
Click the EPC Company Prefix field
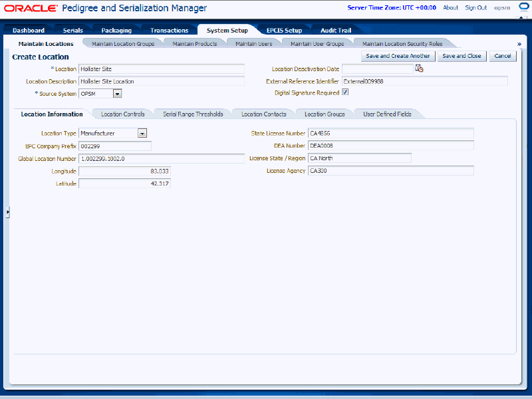[x=115, y=146]
